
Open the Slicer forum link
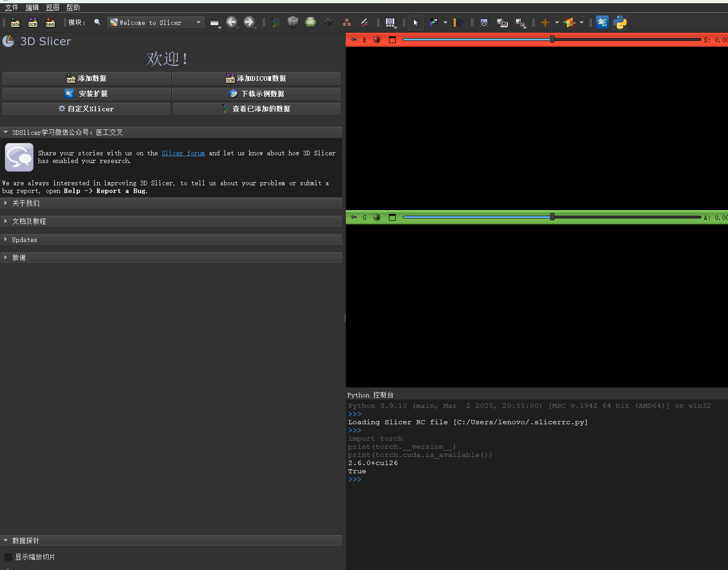pos(183,153)
